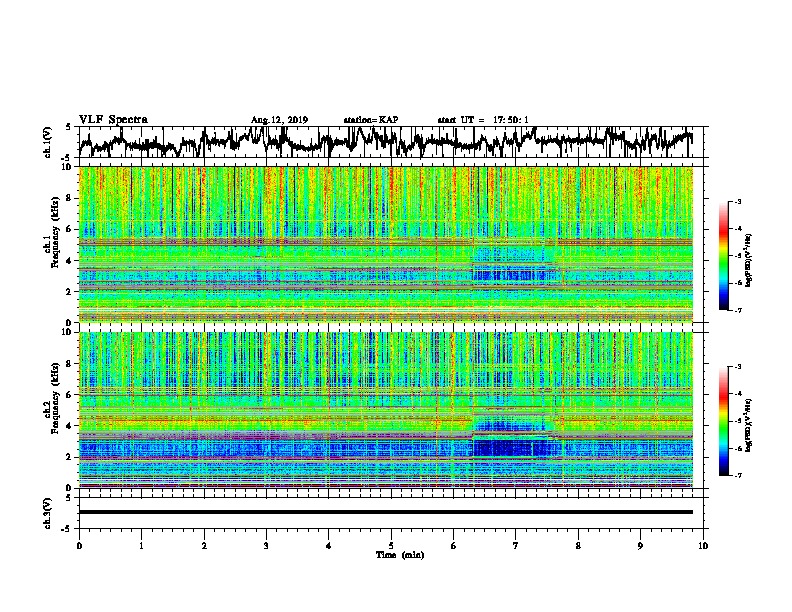This screenshot has height=612, width=792.
Task: Click time axis tick label '5'
Action: point(391,546)
